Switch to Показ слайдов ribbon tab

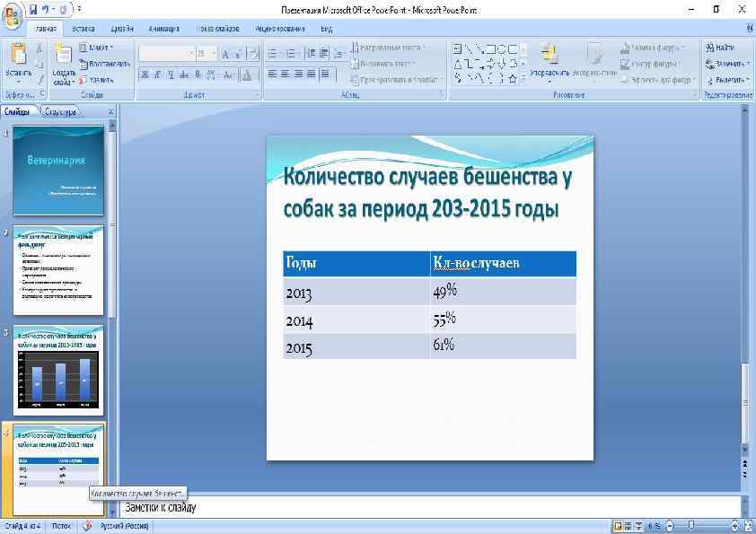tap(219, 29)
